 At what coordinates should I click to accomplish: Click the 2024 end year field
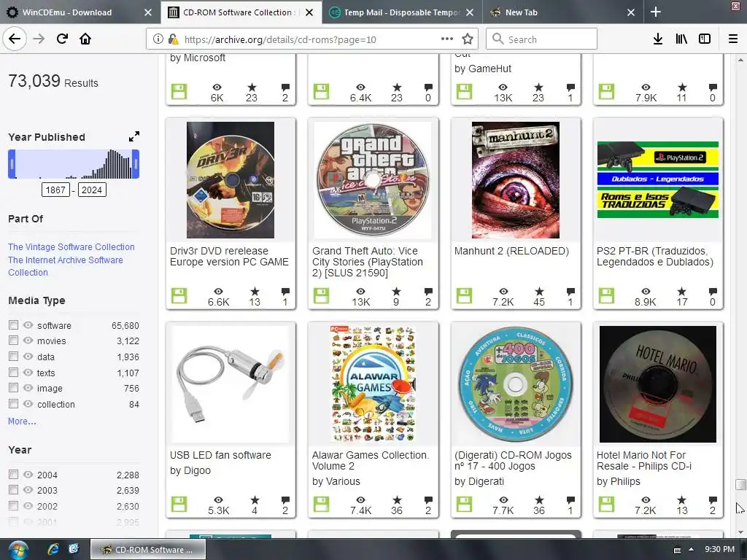tap(92, 190)
